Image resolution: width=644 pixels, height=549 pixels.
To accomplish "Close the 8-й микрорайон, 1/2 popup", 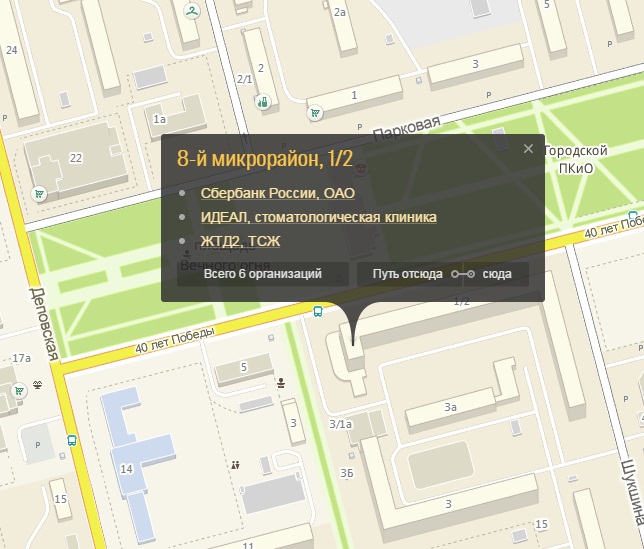I will click(x=528, y=149).
